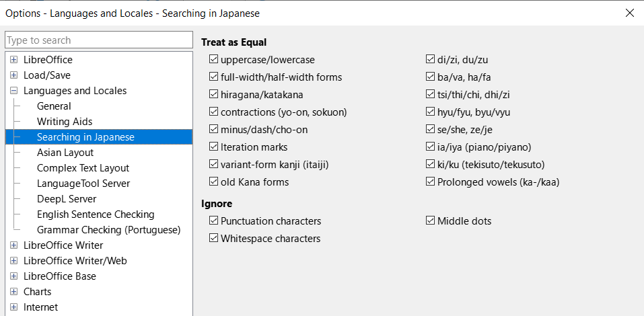Open Writing Aids options page
644x316 pixels.
(65, 122)
